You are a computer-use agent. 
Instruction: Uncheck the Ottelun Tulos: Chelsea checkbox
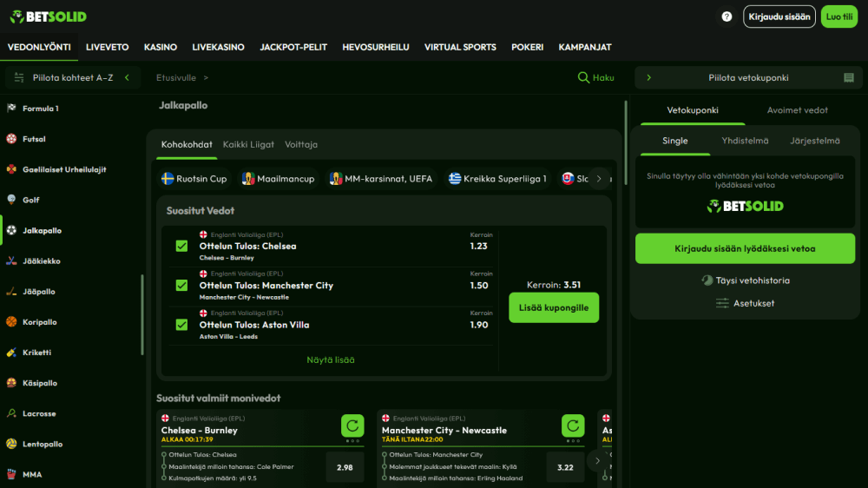point(181,246)
